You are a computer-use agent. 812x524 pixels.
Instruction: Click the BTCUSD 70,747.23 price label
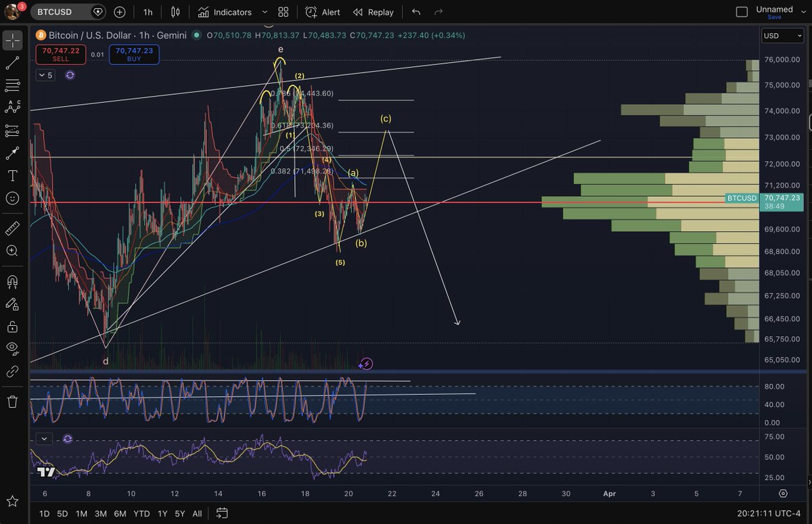(x=764, y=201)
